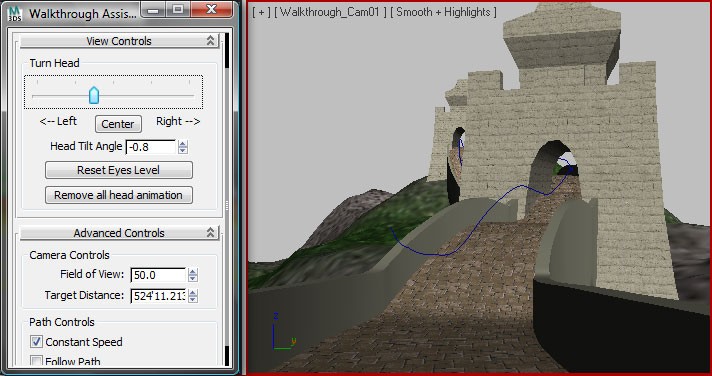This screenshot has width=712, height=376.
Task: Enable the Follow Path checkbox
Action: pos(36,361)
